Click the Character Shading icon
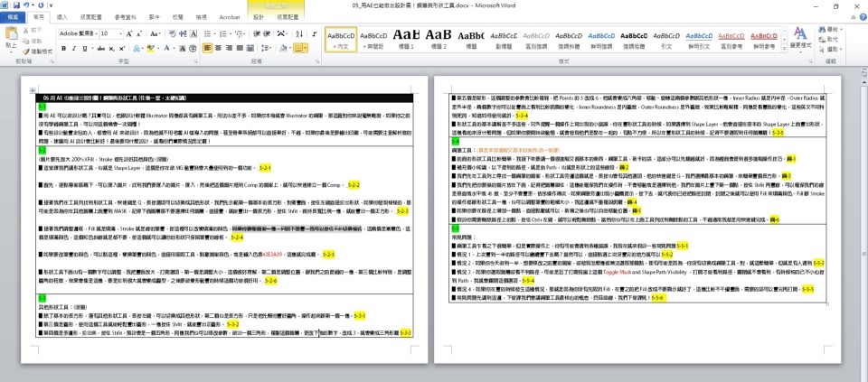Screen dimensions: 868x382 [182, 48]
